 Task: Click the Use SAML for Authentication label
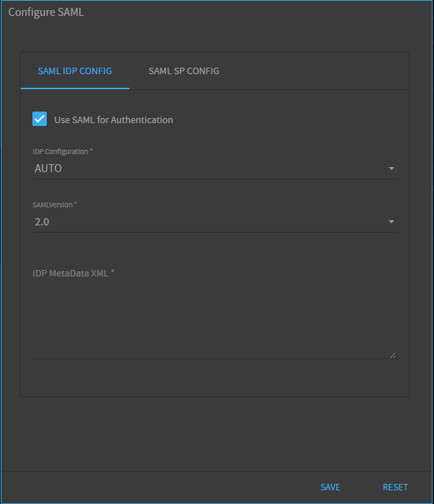(x=114, y=120)
